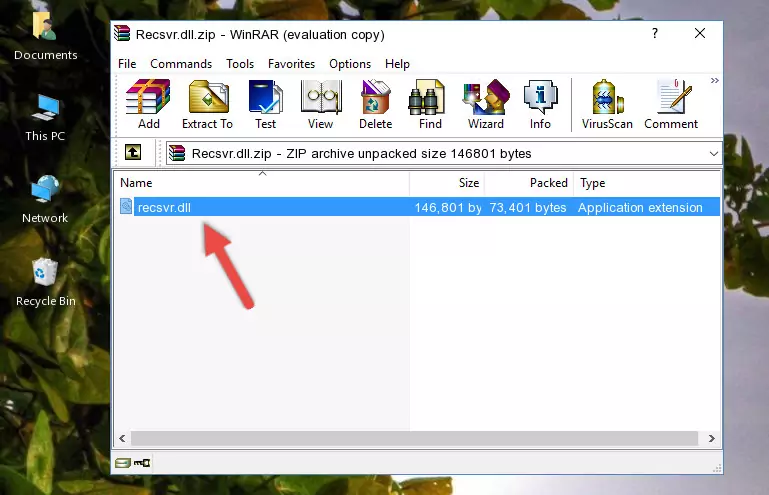Open the File menu
This screenshot has width=769, height=495.
(127, 64)
